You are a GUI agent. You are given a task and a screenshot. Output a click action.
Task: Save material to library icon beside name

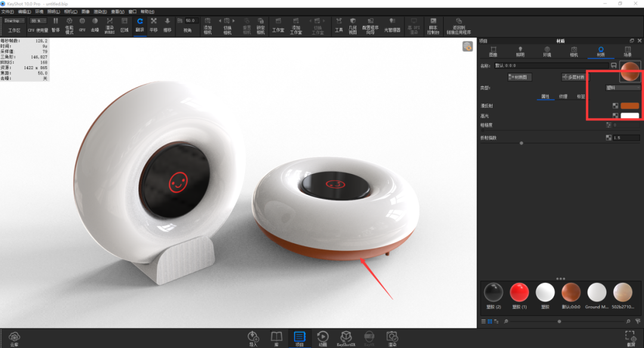[x=614, y=66]
